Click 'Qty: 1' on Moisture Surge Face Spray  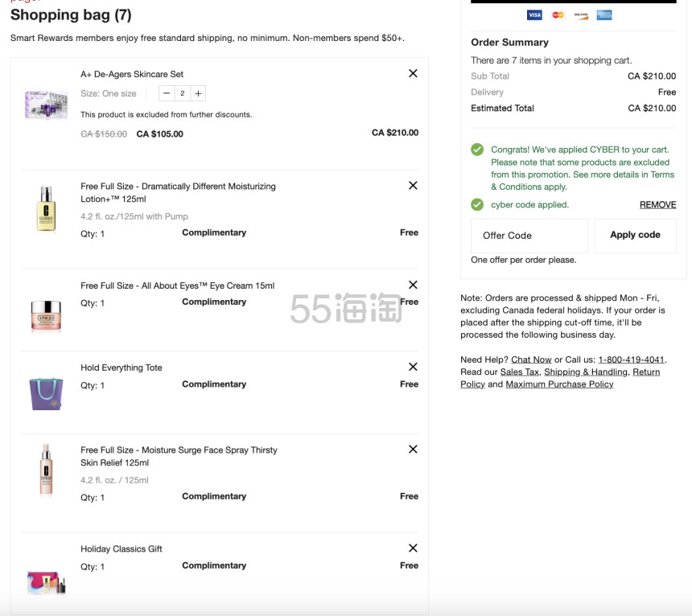click(x=93, y=498)
